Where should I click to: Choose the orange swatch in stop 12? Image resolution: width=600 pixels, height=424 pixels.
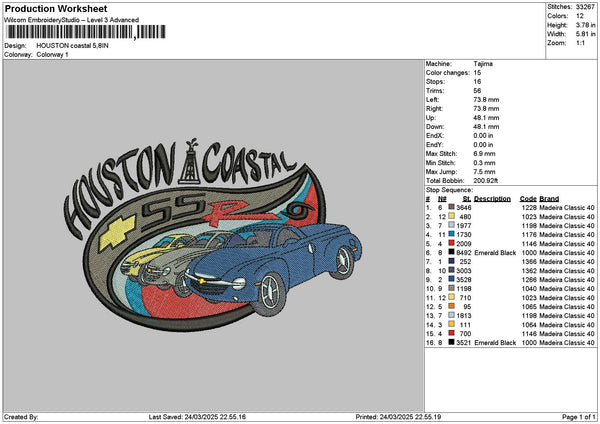coord(451,305)
